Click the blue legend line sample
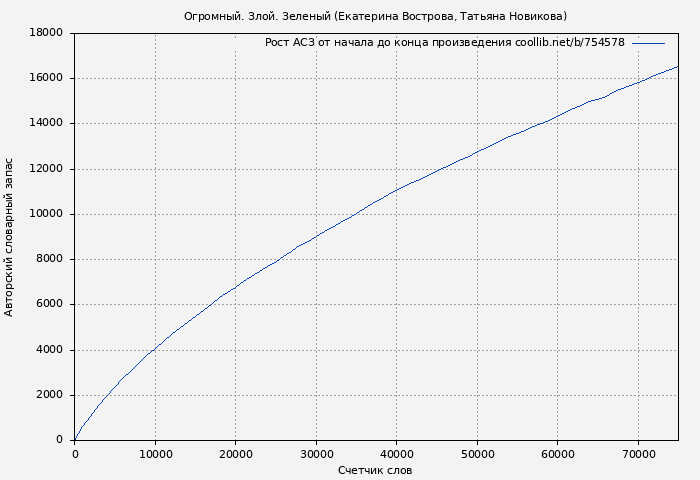This screenshot has width=700, height=480. pos(648,43)
